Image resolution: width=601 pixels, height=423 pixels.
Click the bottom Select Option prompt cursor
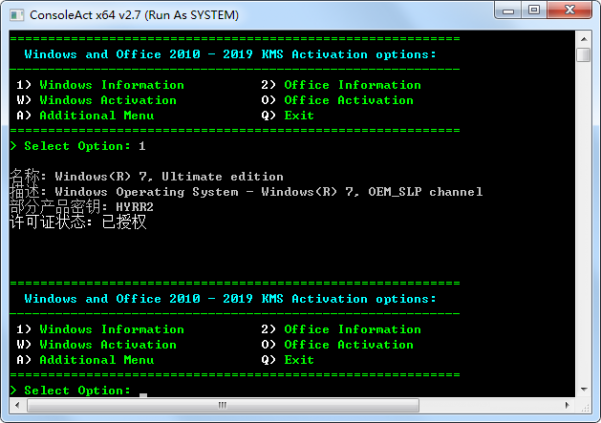coord(143,395)
